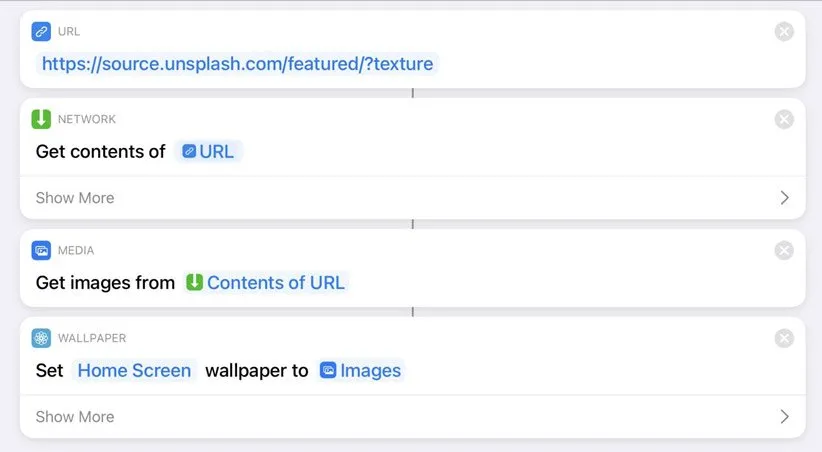822x452 pixels.
Task: Change the Home Screen wallpaper parameter
Action: pos(134,371)
